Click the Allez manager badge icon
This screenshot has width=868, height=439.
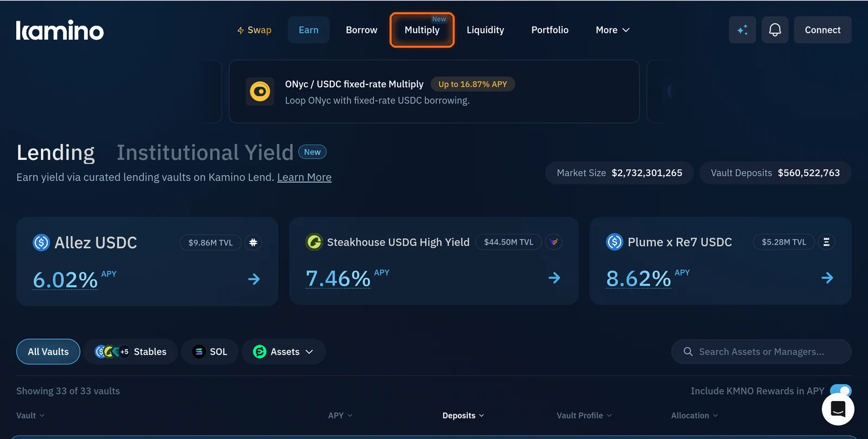(253, 242)
